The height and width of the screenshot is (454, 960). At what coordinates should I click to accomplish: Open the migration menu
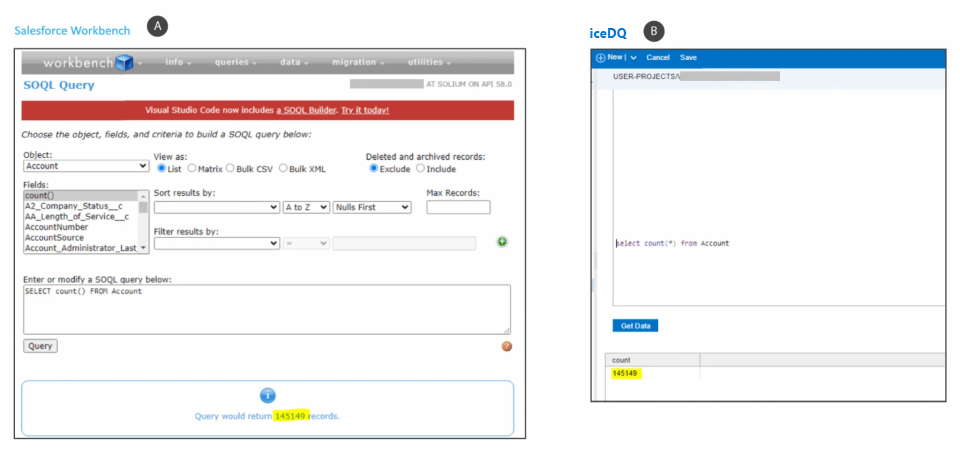355,62
